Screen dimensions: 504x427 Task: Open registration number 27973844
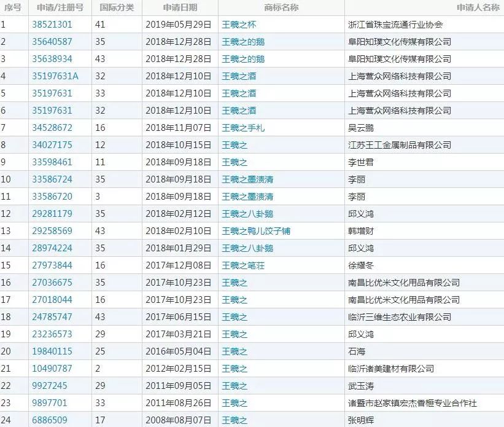pyautogui.click(x=52, y=265)
